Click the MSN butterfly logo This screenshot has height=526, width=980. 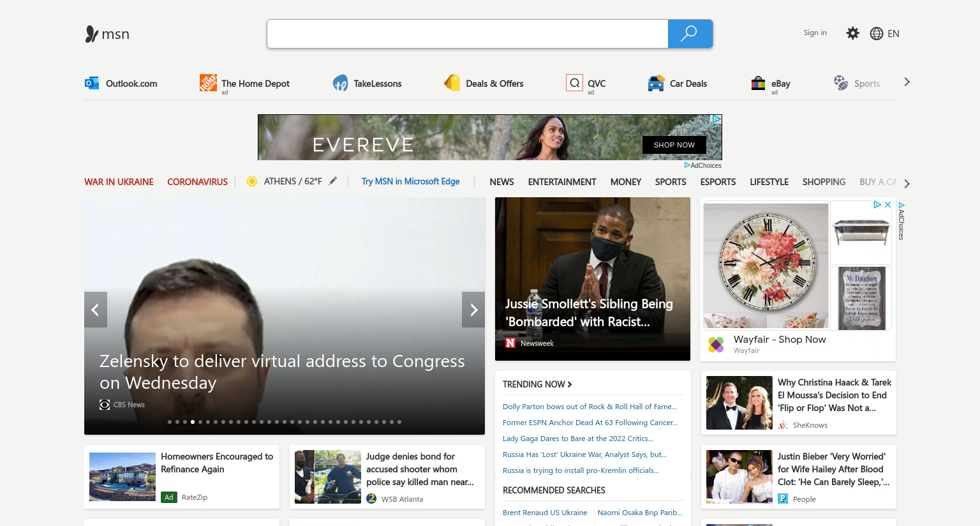coord(92,34)
